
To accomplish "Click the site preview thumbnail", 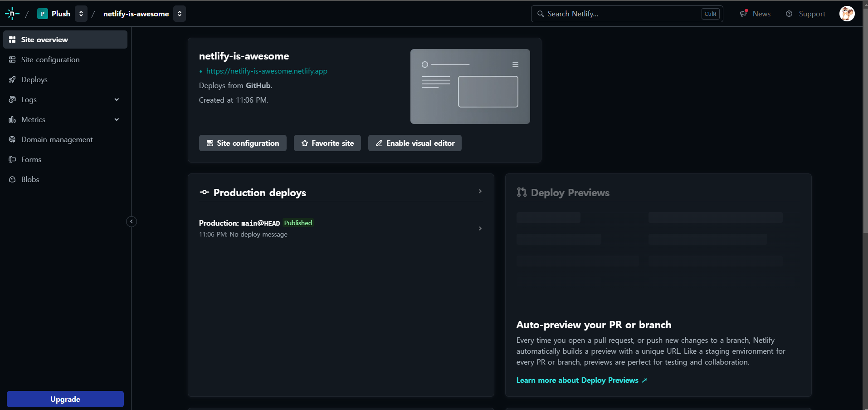I will coord(470,86).
